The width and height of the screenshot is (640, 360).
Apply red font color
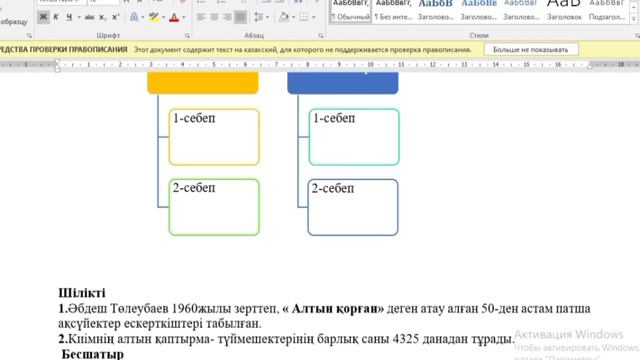coord(174,17)
